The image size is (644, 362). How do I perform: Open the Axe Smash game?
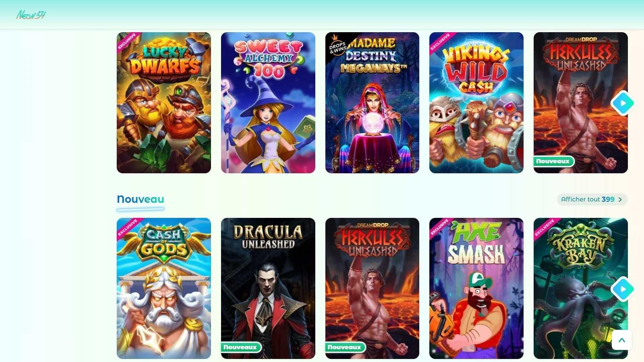pyautogui.click(x=476, y=288)
